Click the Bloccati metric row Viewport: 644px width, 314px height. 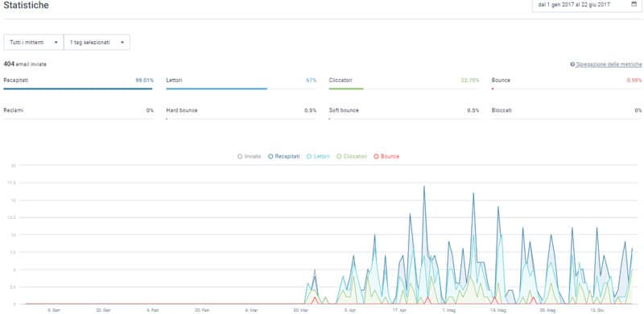click(567, 114)
